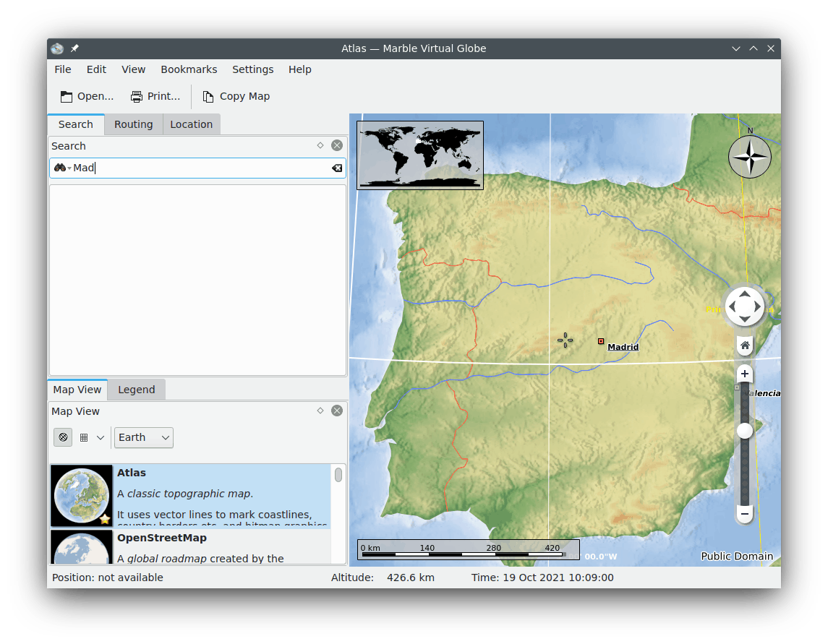Click the Time status bar entry
This screenshot has height=644, width=828.
(542, 578)
